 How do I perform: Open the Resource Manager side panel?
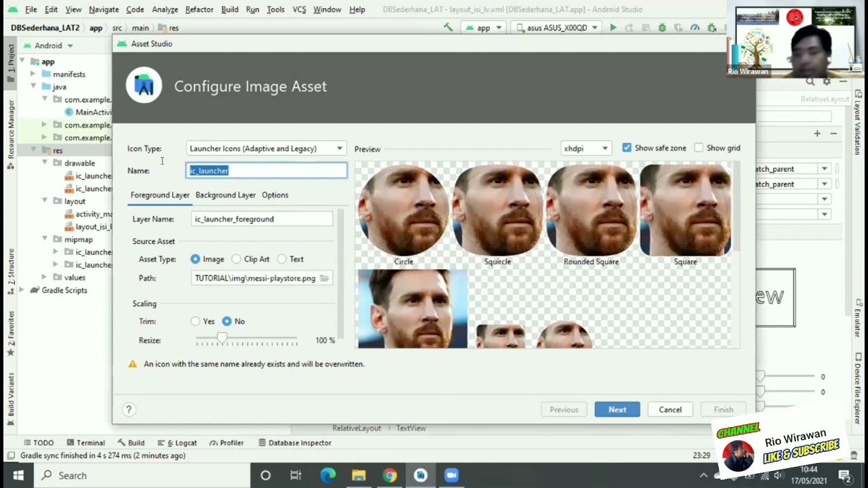pos(11,134)
